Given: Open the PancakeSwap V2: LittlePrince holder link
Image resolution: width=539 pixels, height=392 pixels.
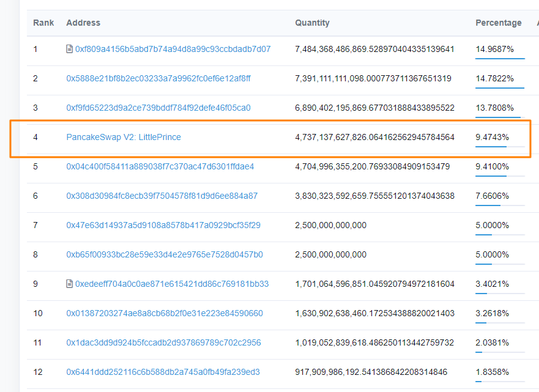Looking at the screenshot, I should tap(124, 137).
